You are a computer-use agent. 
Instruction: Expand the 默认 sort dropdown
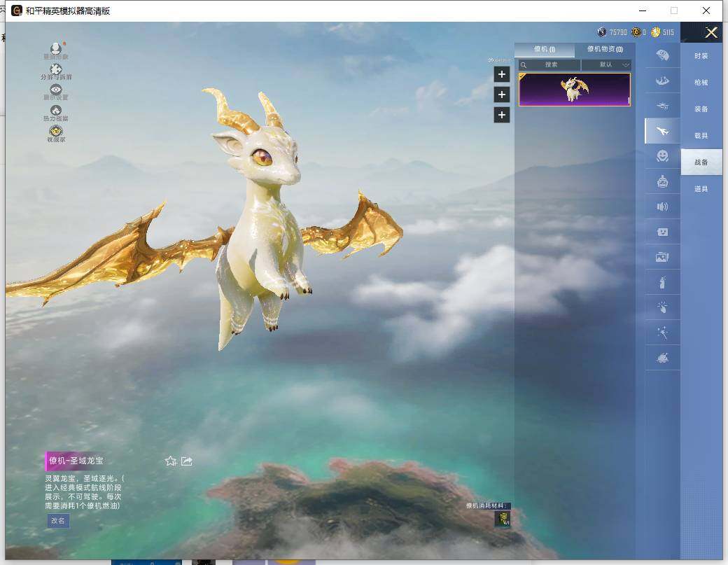tap(606, 64)
